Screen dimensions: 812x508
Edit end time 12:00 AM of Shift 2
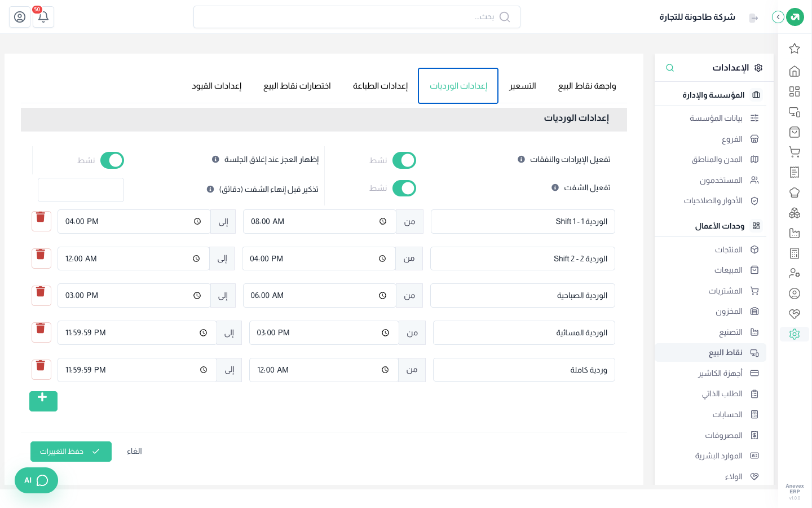[x=134, y=259]
